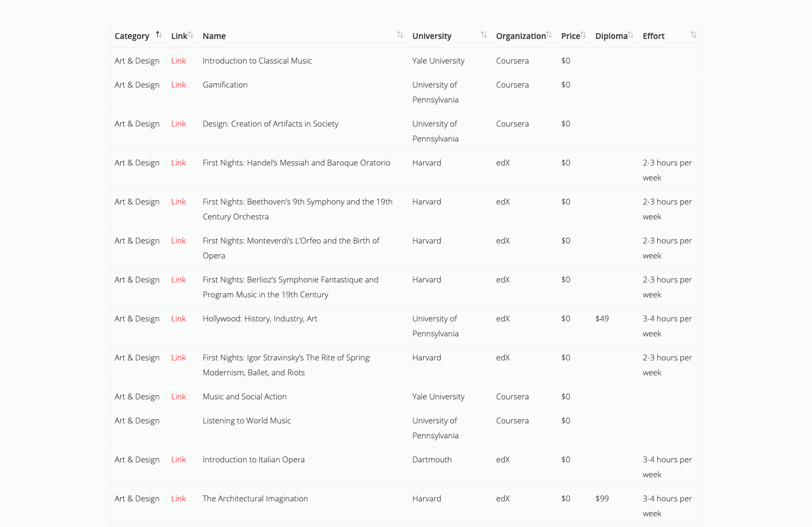
Task: Open link for Handel's Messiah course
Action: click(x=178, y=163)
